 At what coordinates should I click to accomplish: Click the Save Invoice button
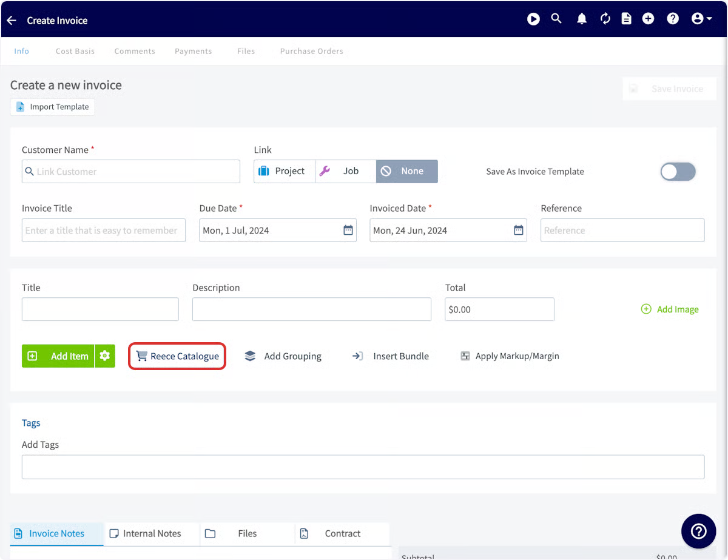coord(669,89)
